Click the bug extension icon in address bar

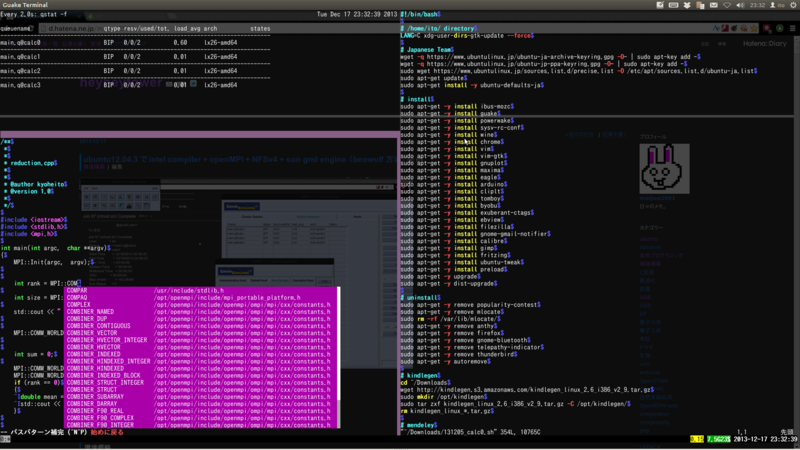pos(734,29)
